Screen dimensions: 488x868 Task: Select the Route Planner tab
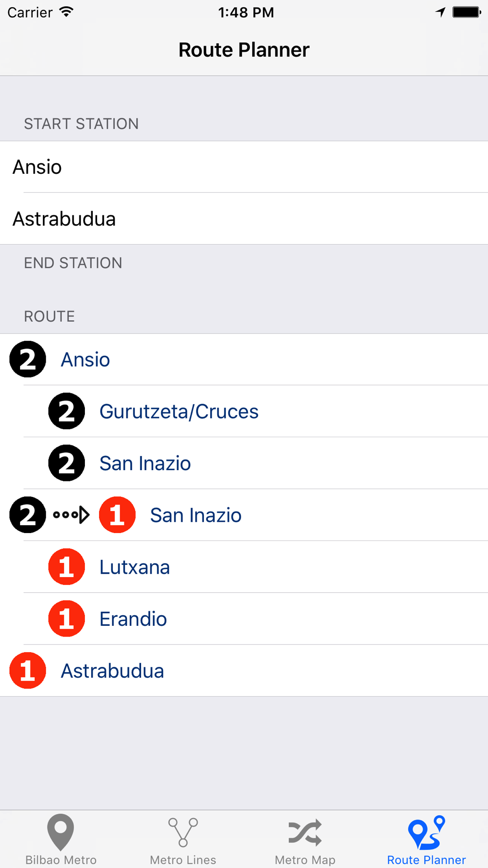point(427,840)
